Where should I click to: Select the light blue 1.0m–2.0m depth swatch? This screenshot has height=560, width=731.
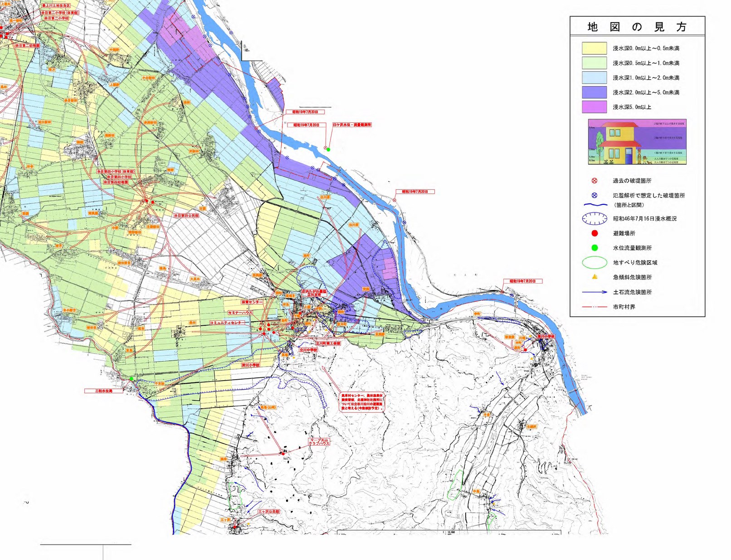point(594,77)
